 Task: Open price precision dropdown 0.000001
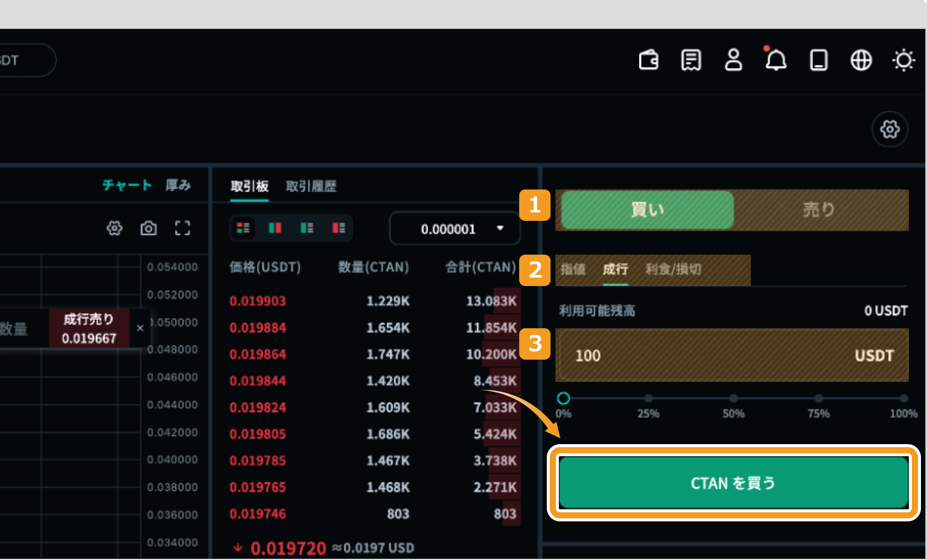[x=455, y=229]
